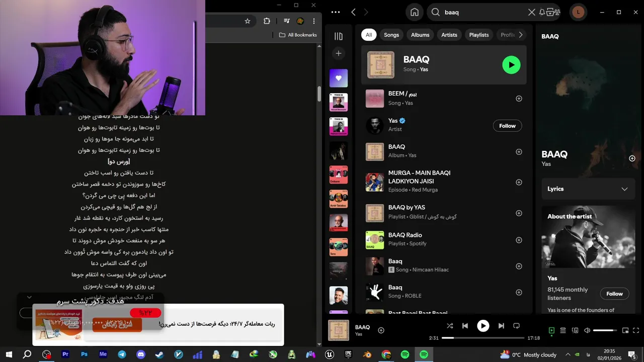The image size is (644, 362).
Task: Add BEEM song to Liked Songs
Action: coord(519,99)
